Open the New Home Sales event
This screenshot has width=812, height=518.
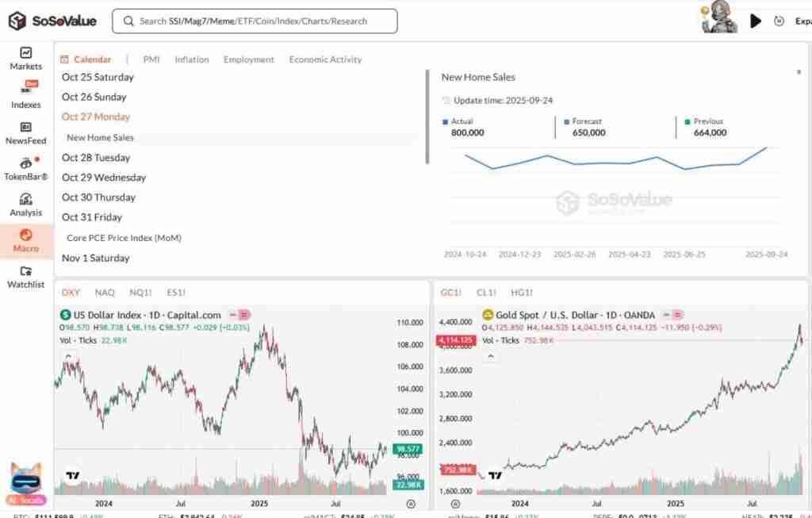[x=100, y=137]
